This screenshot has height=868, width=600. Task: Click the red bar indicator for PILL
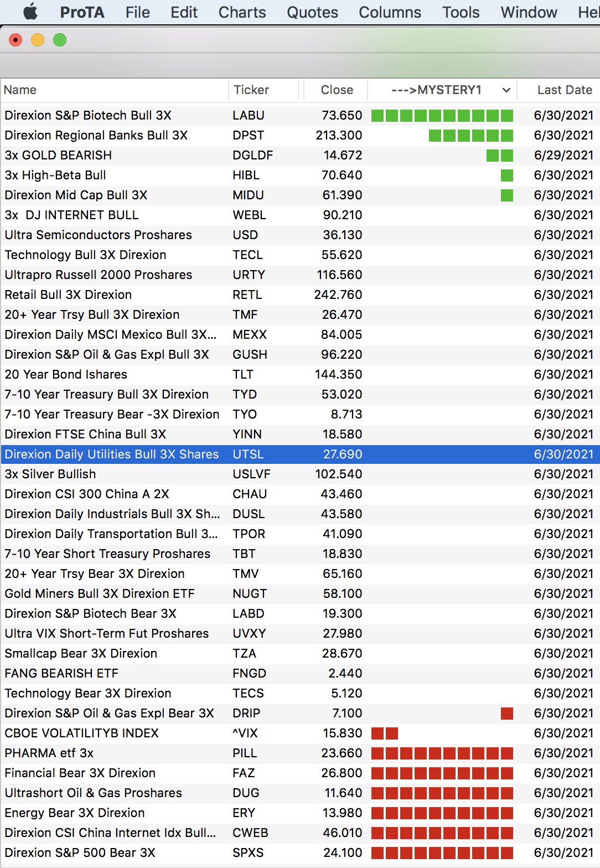tap(442, 753)
